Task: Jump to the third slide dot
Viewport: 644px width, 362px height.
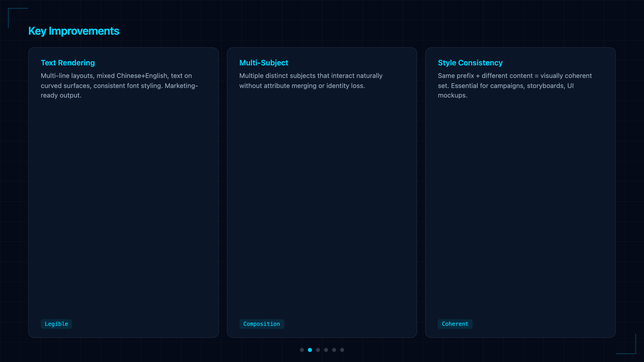Action: pos(318,350)
